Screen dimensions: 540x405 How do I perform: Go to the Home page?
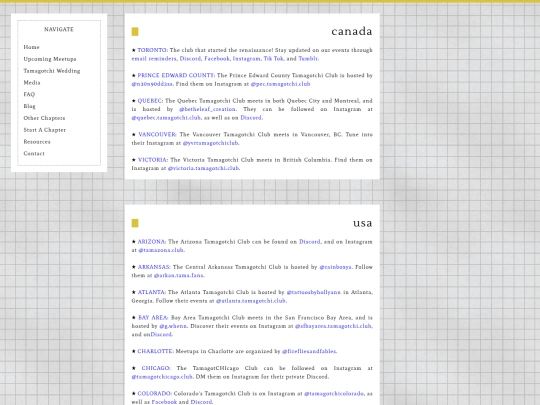[x=31, y=47]
